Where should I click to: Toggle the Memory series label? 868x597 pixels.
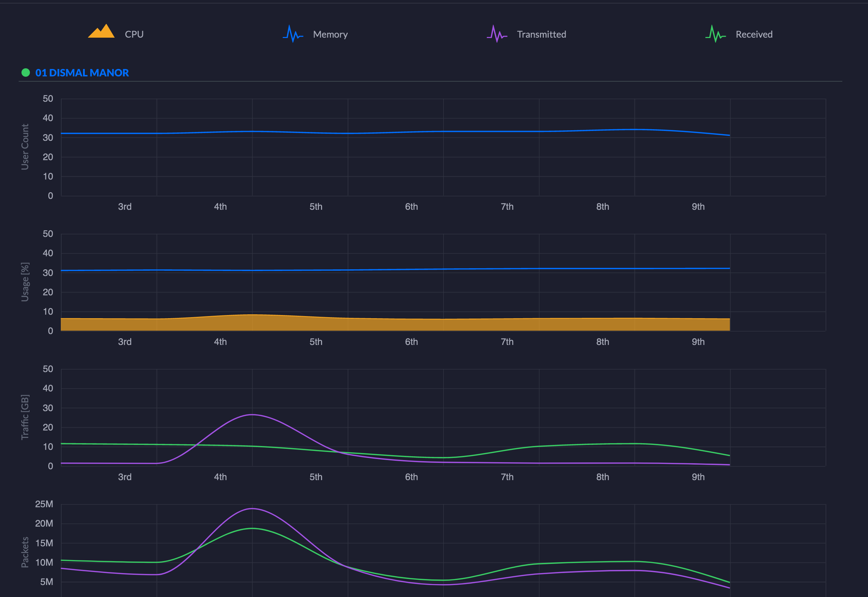pos(330,34)
